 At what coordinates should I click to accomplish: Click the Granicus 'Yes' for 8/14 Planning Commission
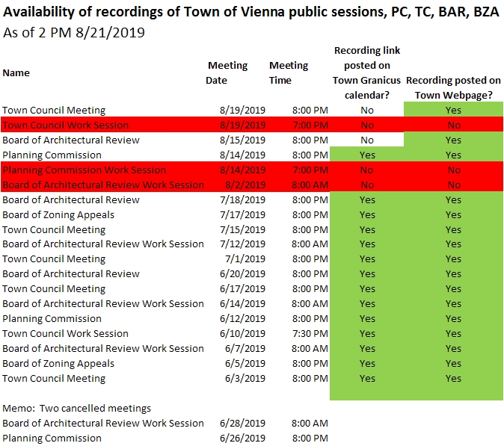coord(367,155)
